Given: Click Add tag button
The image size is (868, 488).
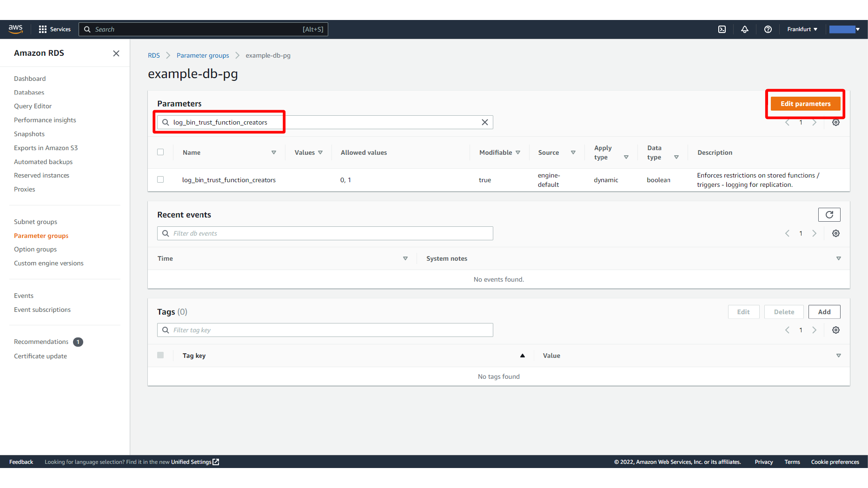Looking at the screenshot, I should (x=824, y=312).
